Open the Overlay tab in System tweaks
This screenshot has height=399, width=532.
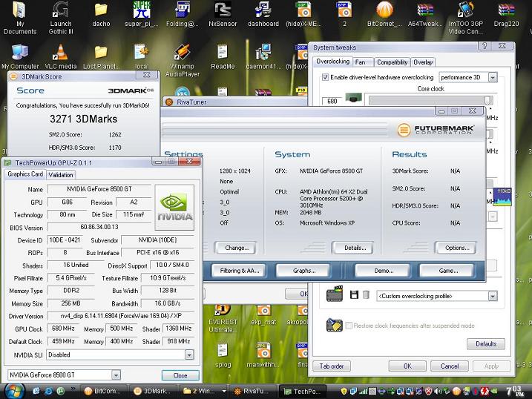[423, 62]
